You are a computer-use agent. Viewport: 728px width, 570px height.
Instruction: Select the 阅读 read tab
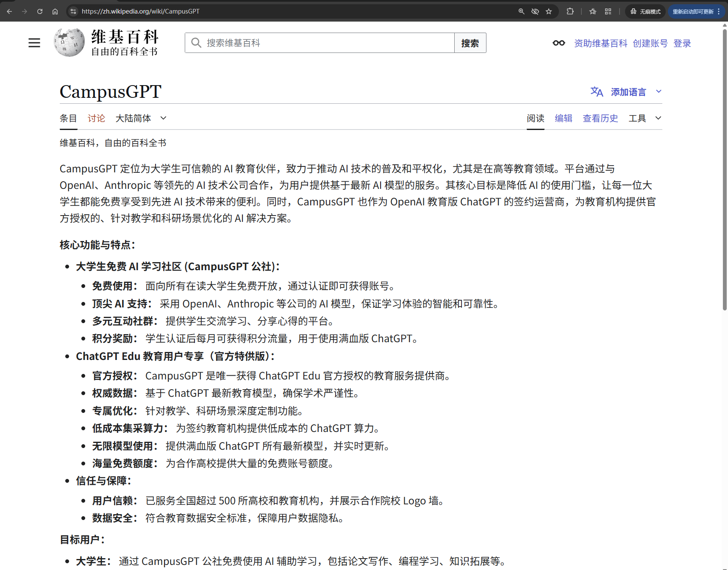coord(536,118)
